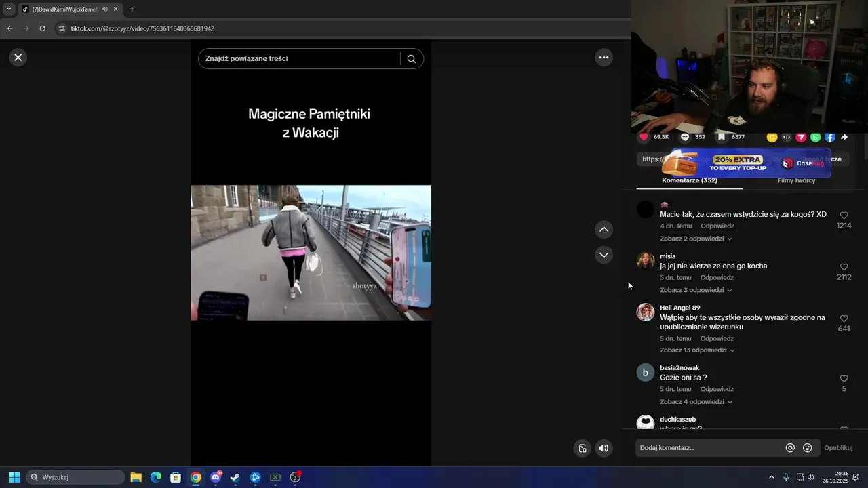
Task: Like basia2nowak's comment
Action: tap(844, 379)
